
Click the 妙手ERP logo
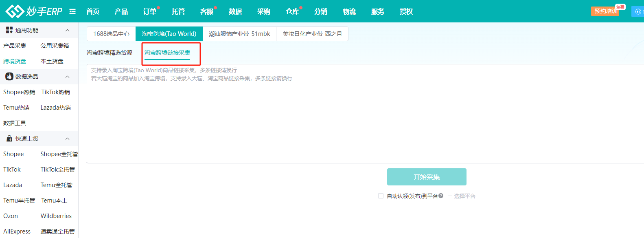point(34,11)
